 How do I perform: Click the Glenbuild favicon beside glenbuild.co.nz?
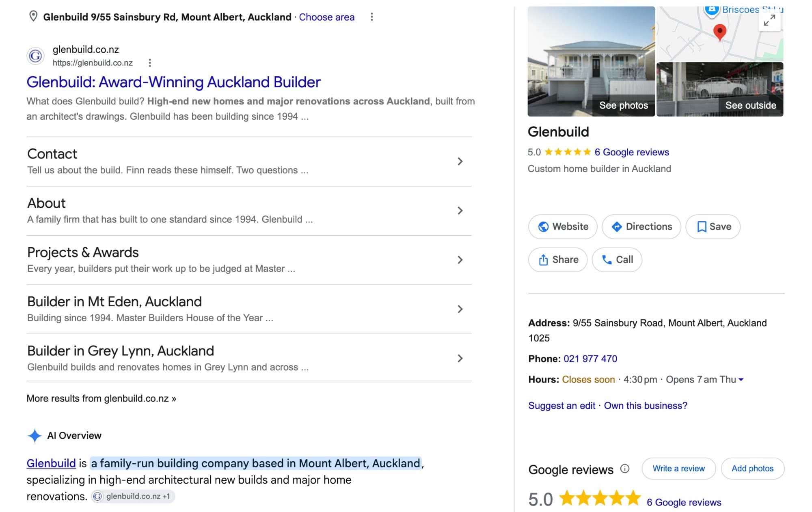[x=35, y=56]
